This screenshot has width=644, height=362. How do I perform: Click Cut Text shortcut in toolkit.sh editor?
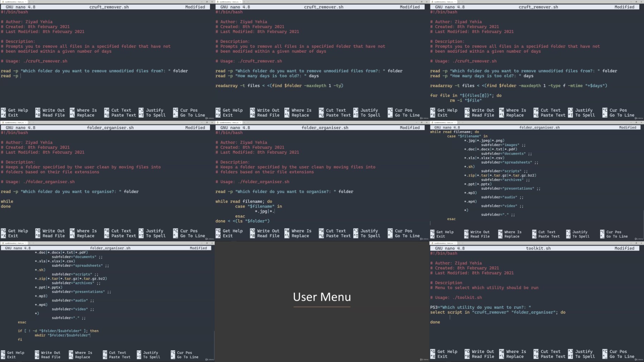pyautogui.click(x=550, y=352)
